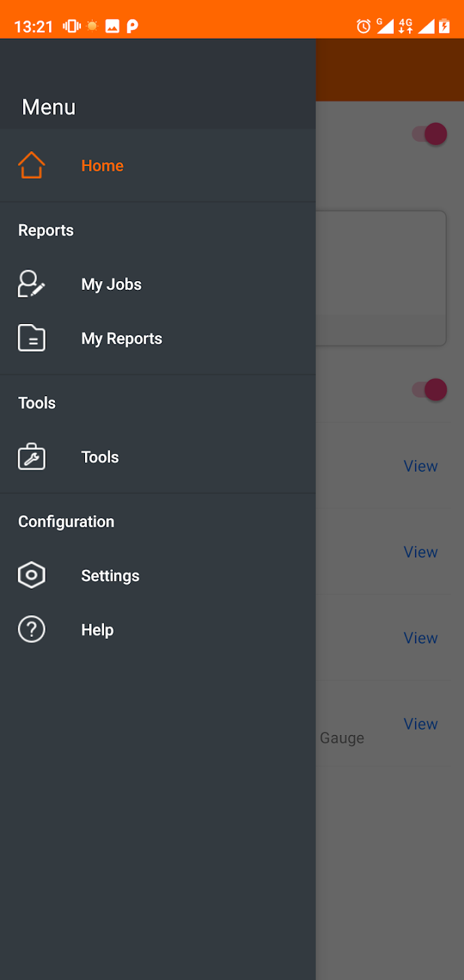Tap the Help question mark icon

[x=31, y=630]
